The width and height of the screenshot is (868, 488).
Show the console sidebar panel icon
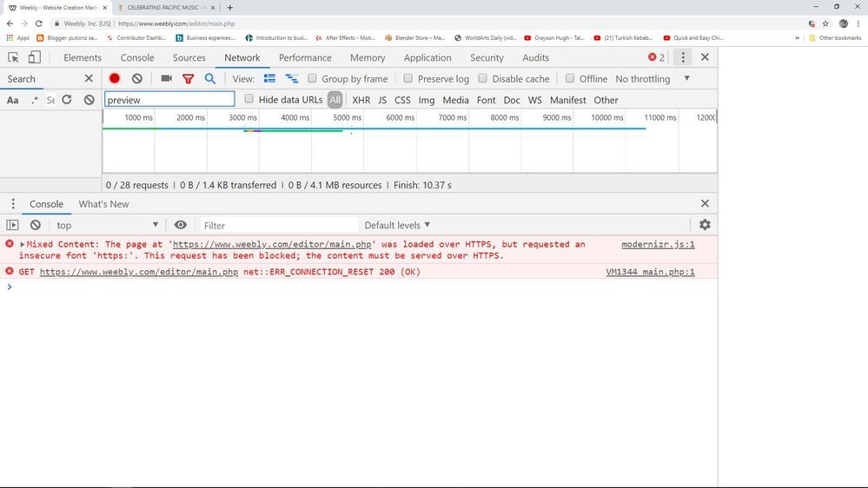coord(13,225)
